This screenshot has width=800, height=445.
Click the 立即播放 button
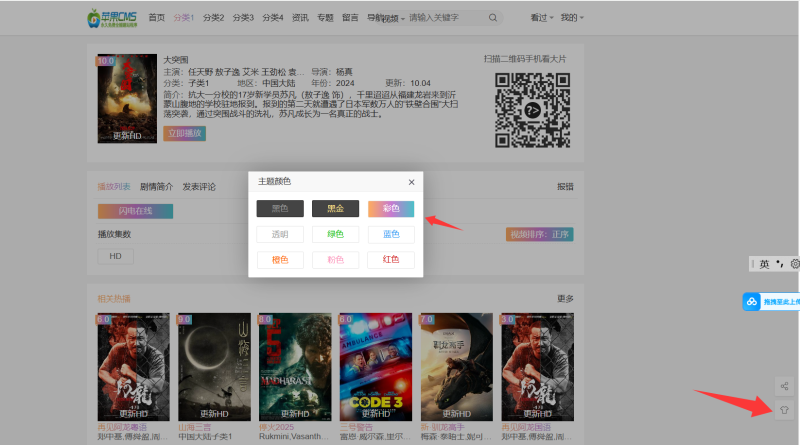(185, 133)
